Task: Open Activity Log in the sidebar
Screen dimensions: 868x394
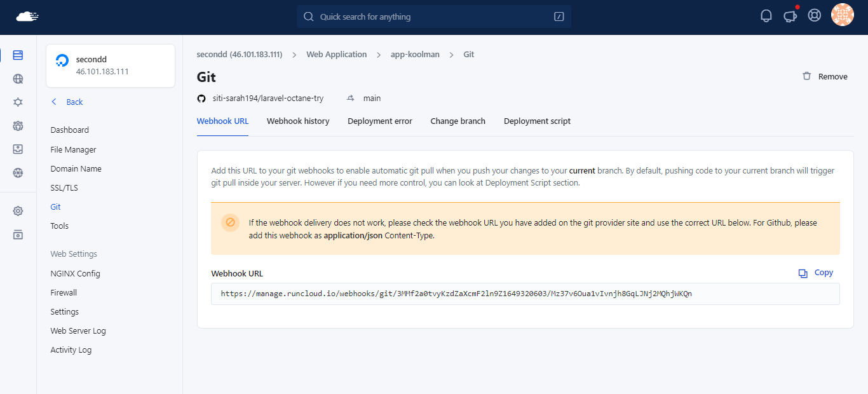Action: tap(71, 350)
